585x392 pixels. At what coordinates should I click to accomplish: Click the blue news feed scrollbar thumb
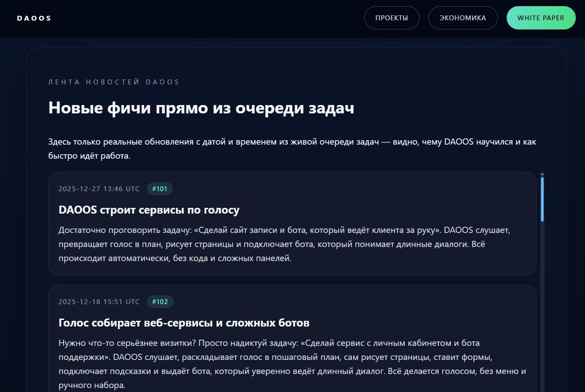pyautogui.click(x=542, y=199)
